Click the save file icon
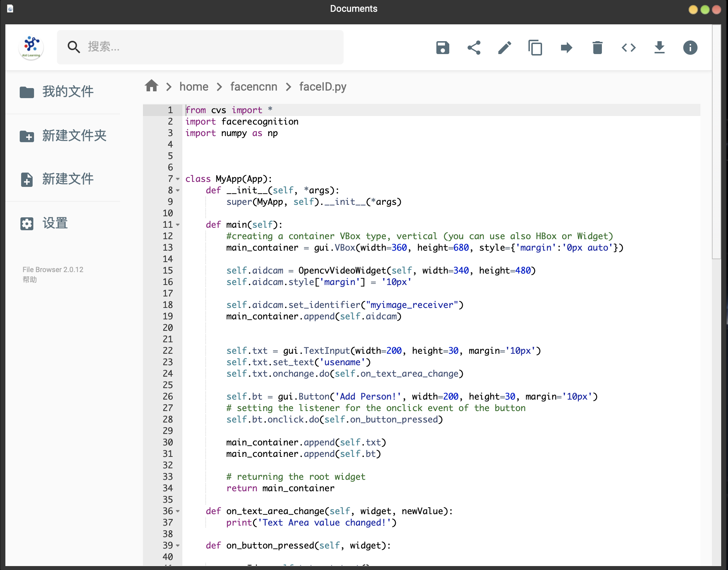 442,48
